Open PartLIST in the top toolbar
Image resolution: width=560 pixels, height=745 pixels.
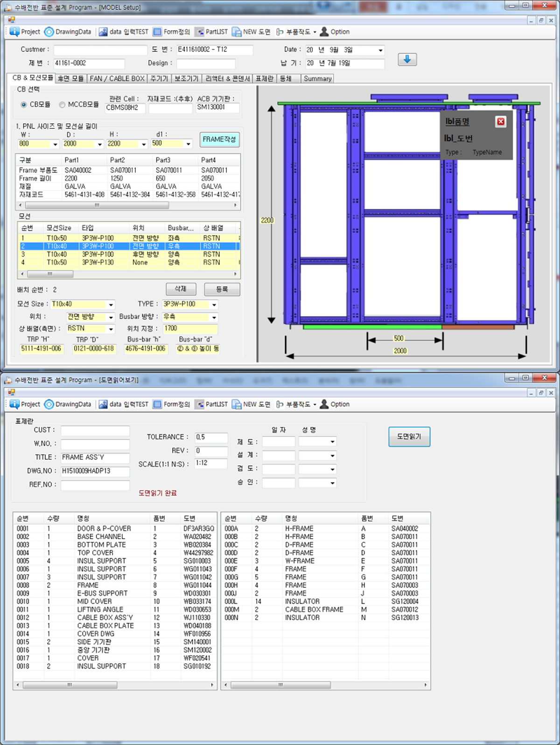click(x=211, y=32)
